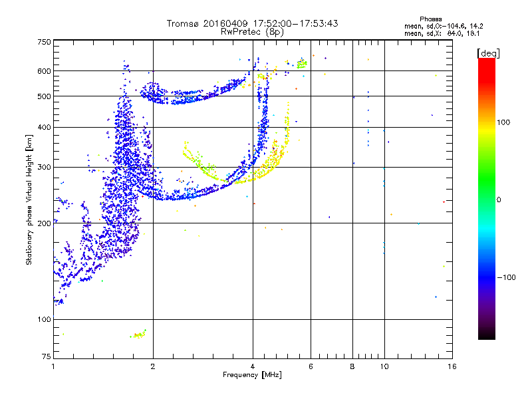Screen dimensions: 532x399
Task: Click the 'mean, sd,O:-104.6, 14.2' text
Action: pyautogui.click(x=444, y=26)
